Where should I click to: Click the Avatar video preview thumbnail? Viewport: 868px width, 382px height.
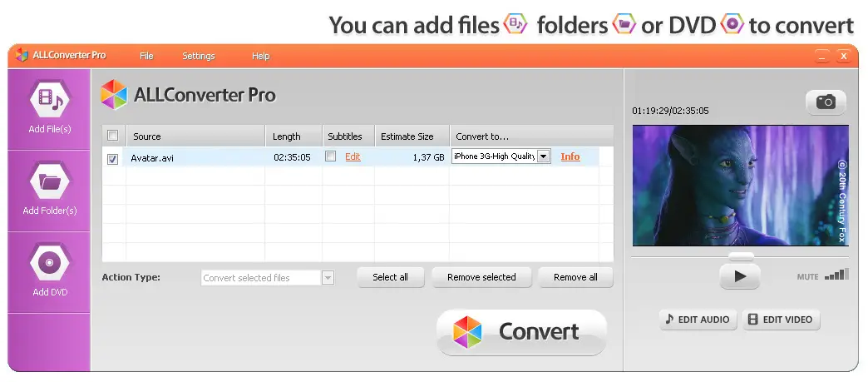coord(740,186)
